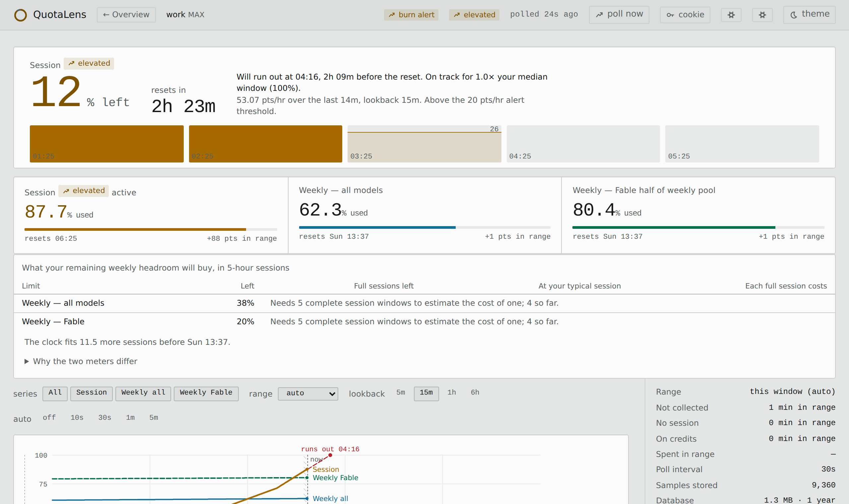Screen dimensions: 849x504
Task: Set lookback to 6h
Action: tap(475, 393)
